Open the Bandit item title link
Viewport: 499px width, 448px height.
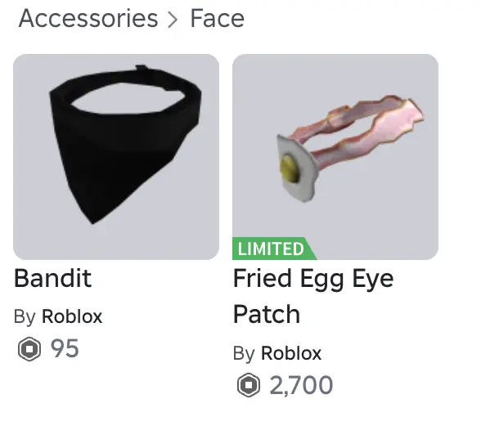pyautogui.click(x=52, y=279)
